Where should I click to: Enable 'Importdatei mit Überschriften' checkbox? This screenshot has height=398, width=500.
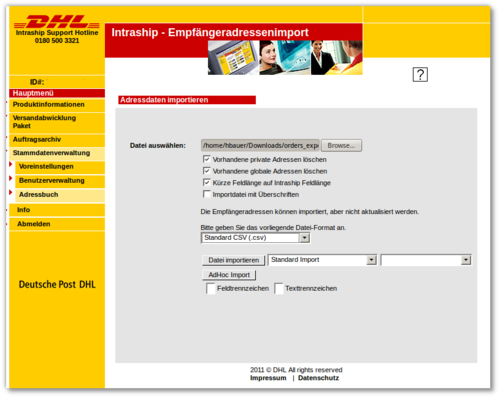[x=207, y=194]
